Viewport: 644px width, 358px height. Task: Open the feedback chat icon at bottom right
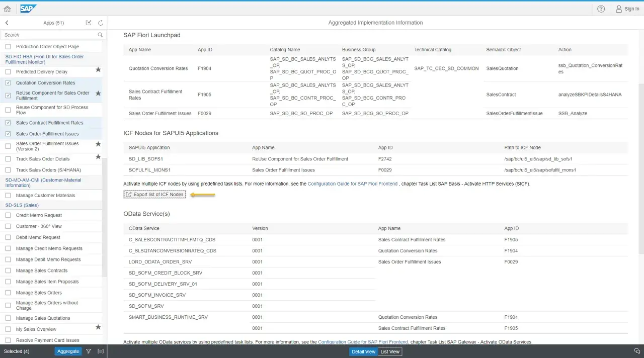point(637,351)
